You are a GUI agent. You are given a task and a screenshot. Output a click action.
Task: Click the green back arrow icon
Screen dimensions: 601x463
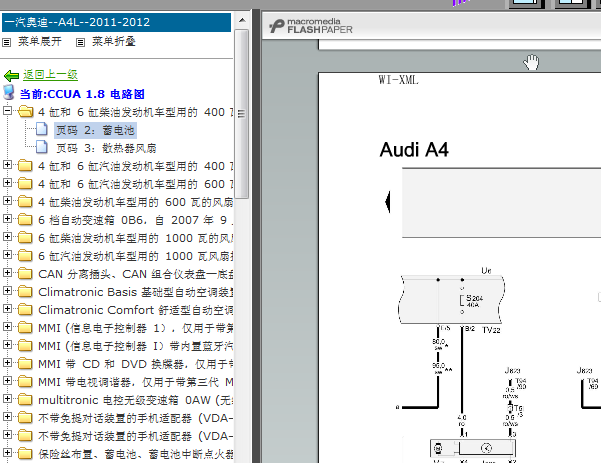click(x=11, y=76)
